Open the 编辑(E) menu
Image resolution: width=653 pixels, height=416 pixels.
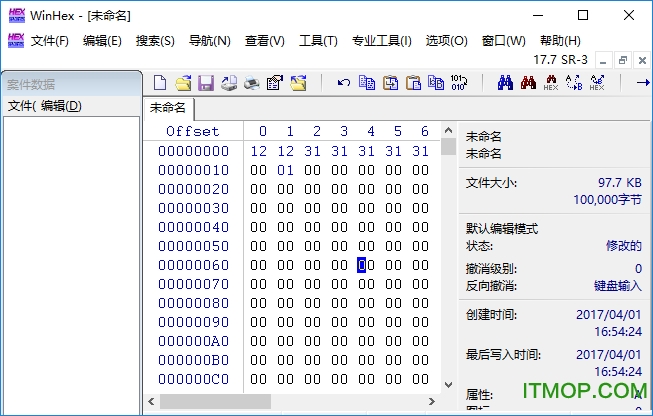[102, 41]
